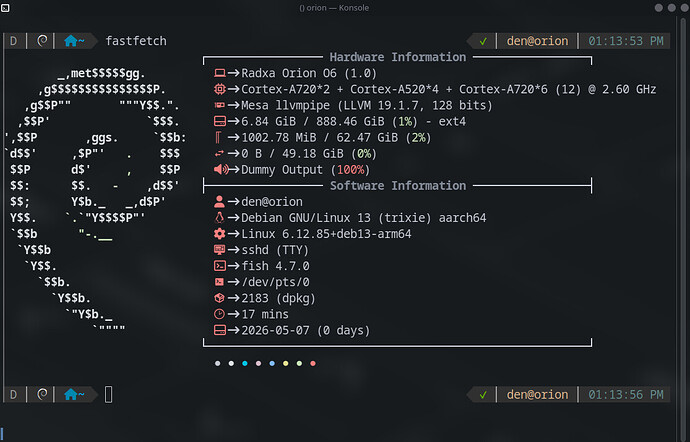
Task: Click the terminal cursor block at the prompt
Action: tap(109, 394)
